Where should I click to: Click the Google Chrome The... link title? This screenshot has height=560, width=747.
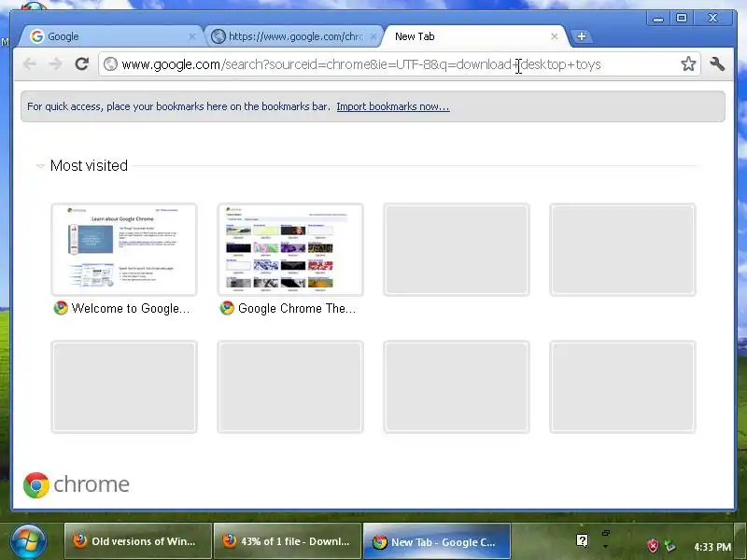(x=297, y=309)
